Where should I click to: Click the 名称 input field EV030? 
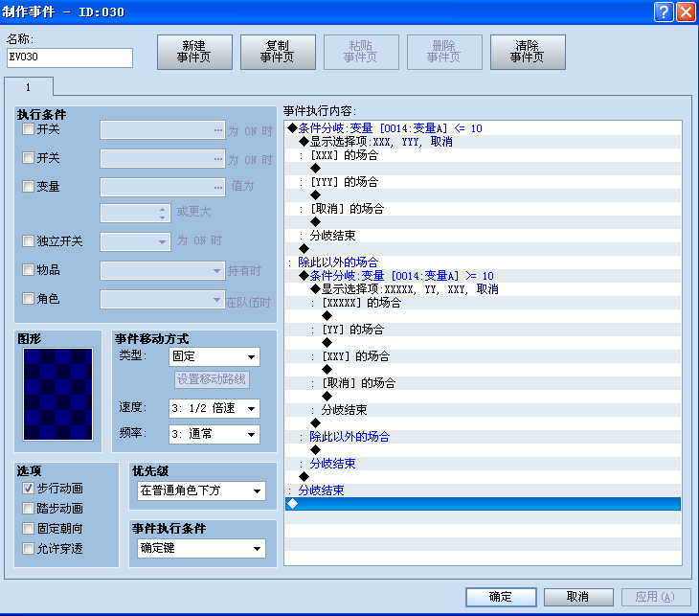[70, 57]
